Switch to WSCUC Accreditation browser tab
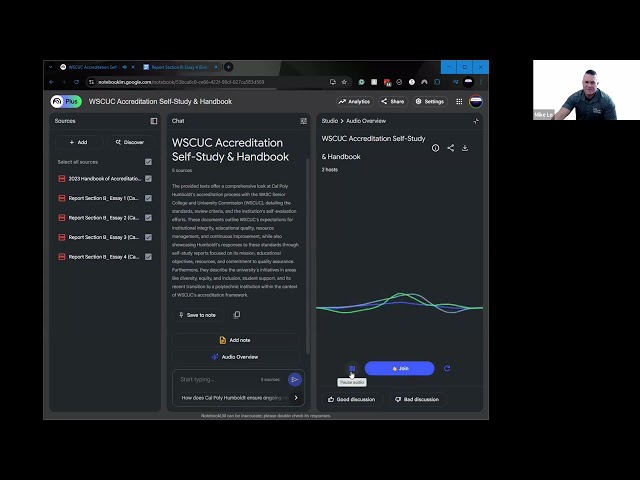The height and width of the screenshot is (480, 640). pyautogui.click(x=92, y=67)
